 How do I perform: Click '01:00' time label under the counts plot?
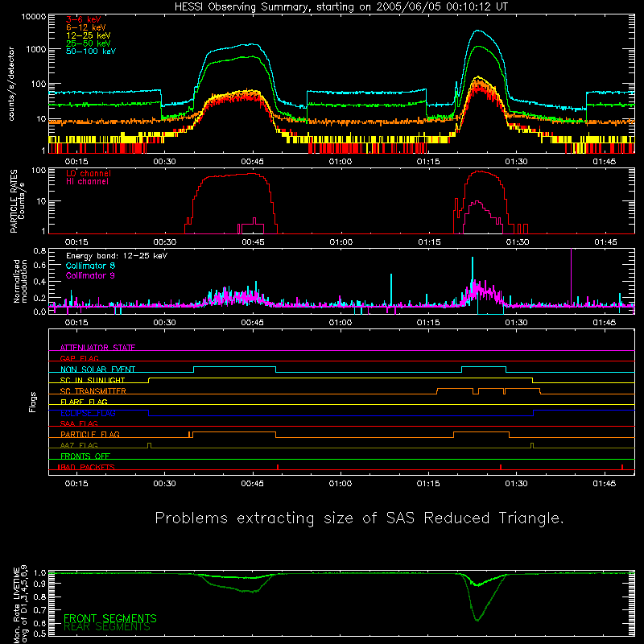click(x=341, y=162)
